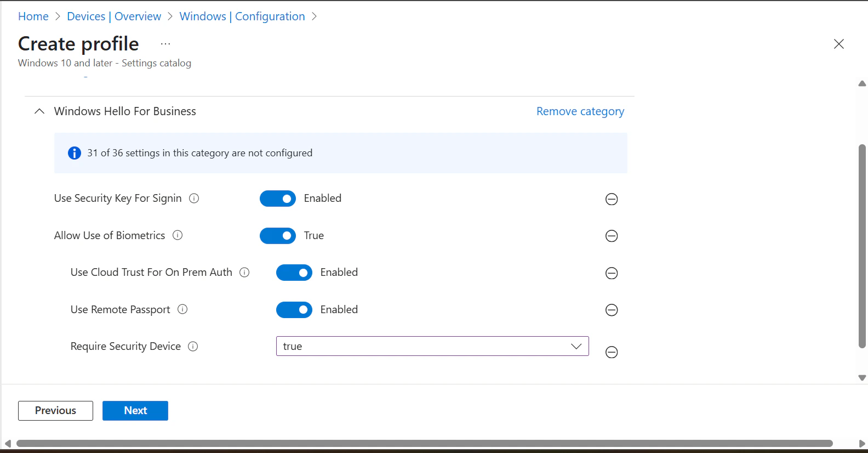The height and width of the screenshot is (453, 868).
Task: Click 'Windows 10 and later - Settings catalog' subtitle
Action: [x=105, y=63]
